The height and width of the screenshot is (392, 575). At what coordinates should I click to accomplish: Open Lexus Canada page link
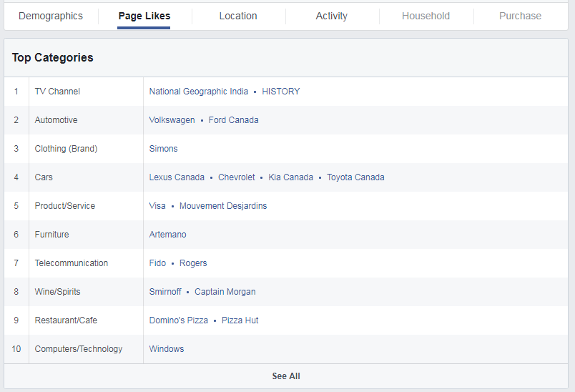coord(177,177)
